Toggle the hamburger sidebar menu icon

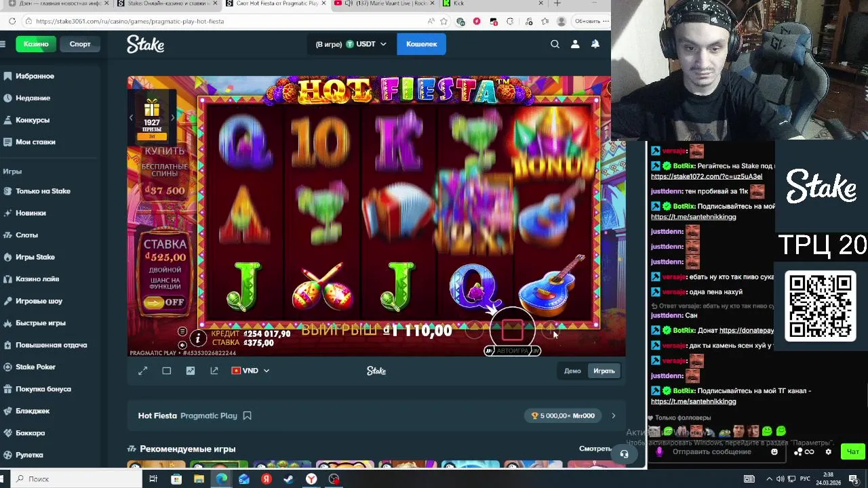(3, 44)
